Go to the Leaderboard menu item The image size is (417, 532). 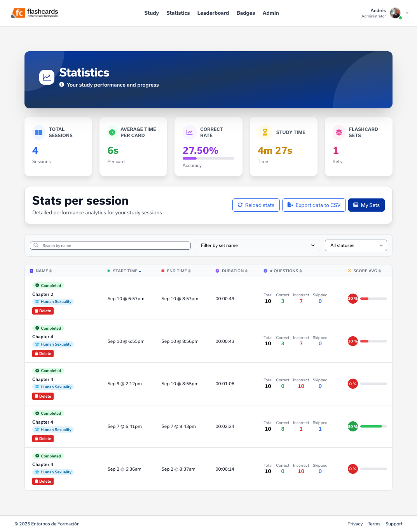[213, 13]
